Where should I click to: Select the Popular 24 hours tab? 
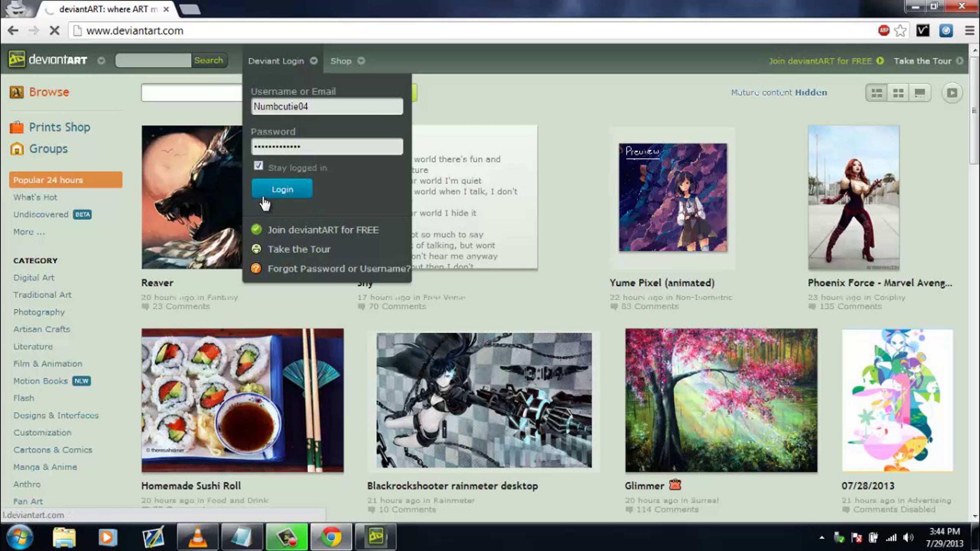66,180
